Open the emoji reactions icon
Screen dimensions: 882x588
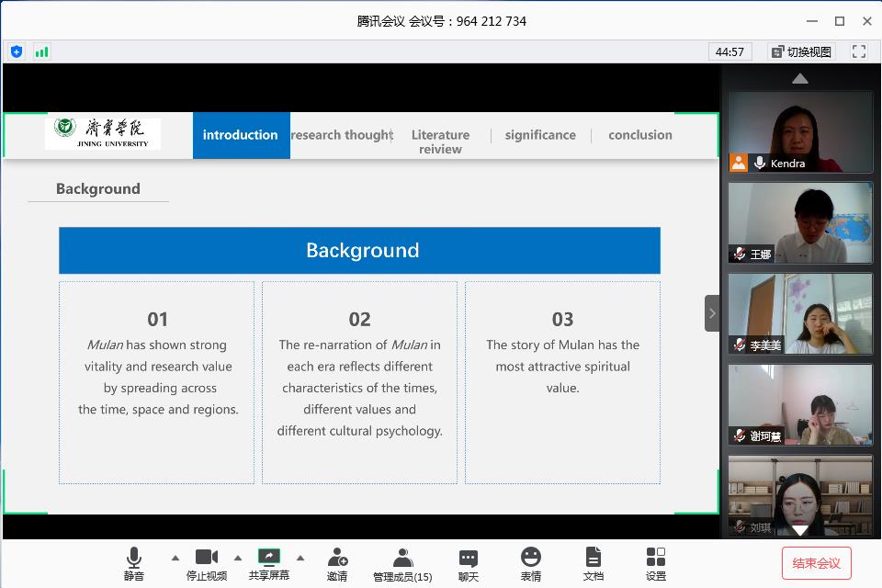pyautogui.click(x=531, y=563)
